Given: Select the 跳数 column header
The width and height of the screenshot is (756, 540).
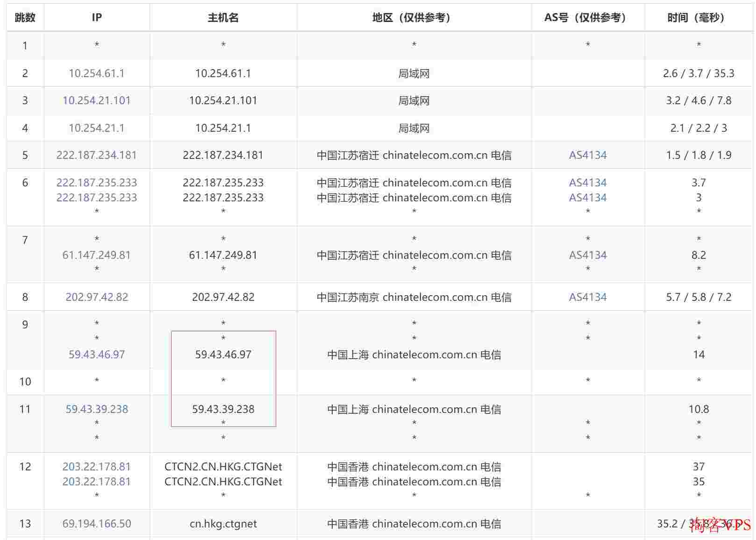Looking at the screenshot, I should [x=25, y=18].
